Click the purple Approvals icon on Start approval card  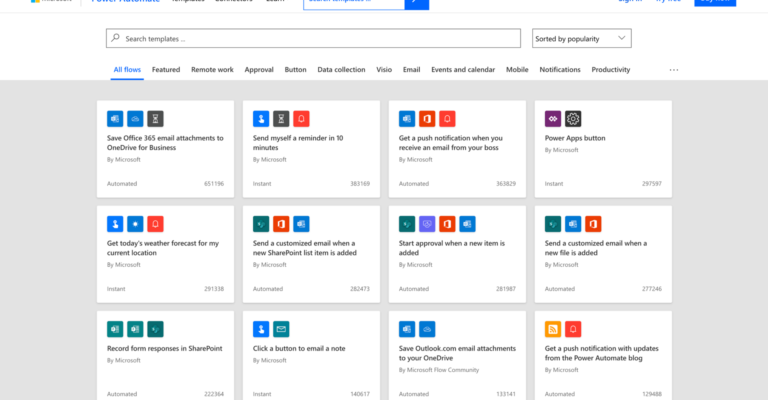[427, 223]
